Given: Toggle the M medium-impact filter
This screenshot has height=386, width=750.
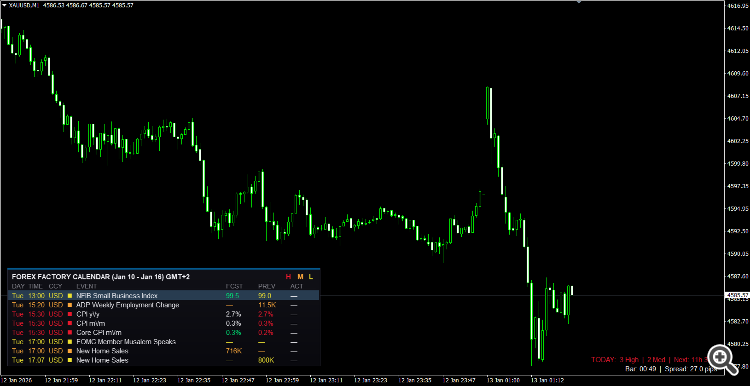Looking at the screenshot, I should (x=300, y=276).
